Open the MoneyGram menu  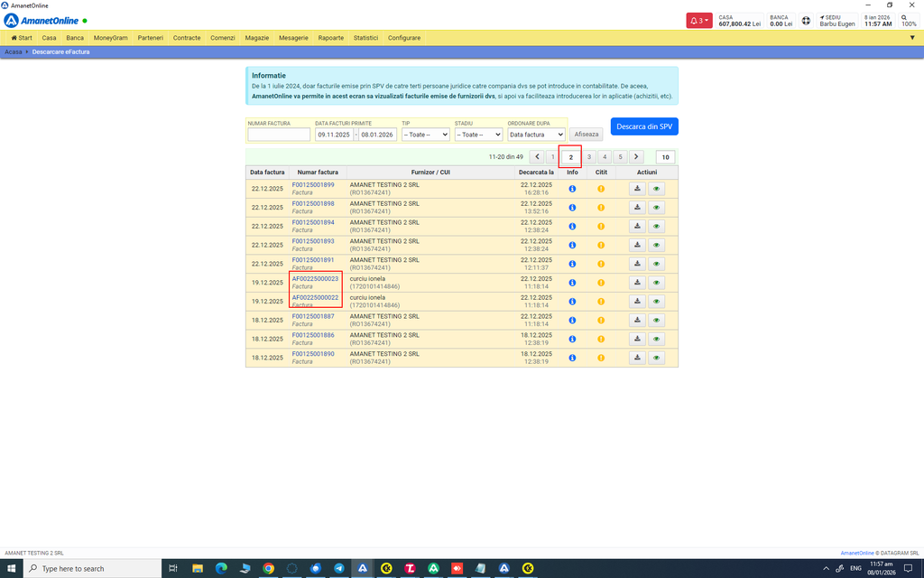[111, 38]
